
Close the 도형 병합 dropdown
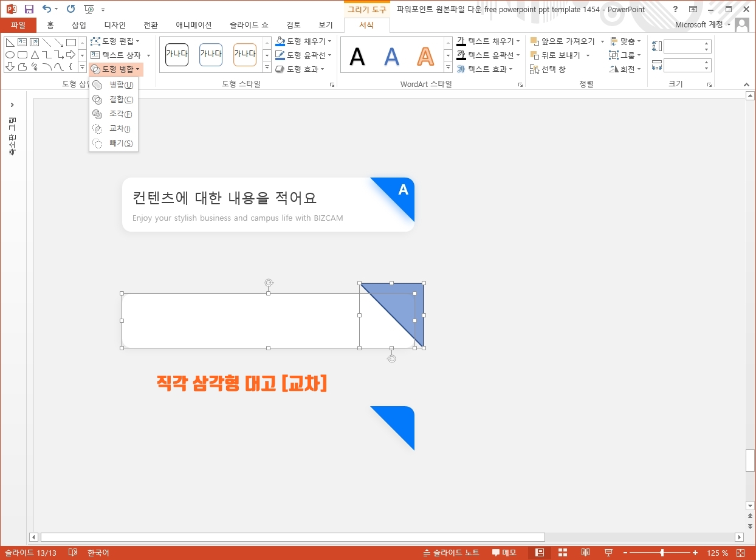pyautogui.click(x=116, y=69)
